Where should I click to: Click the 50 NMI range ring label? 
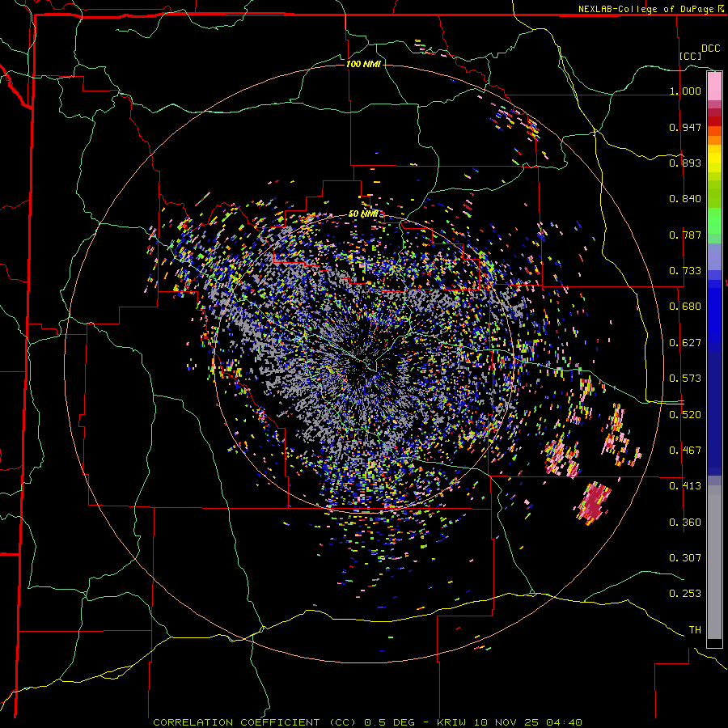click(363, 214)
